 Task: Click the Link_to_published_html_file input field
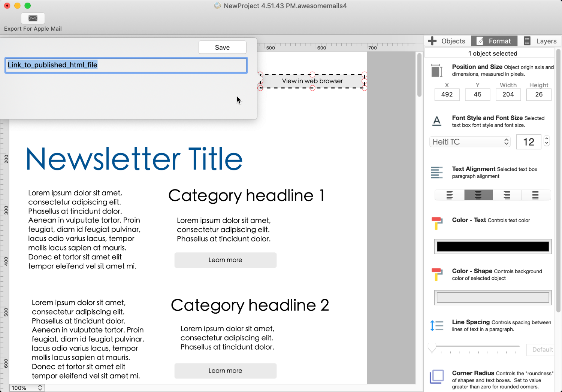pos(126,65)
